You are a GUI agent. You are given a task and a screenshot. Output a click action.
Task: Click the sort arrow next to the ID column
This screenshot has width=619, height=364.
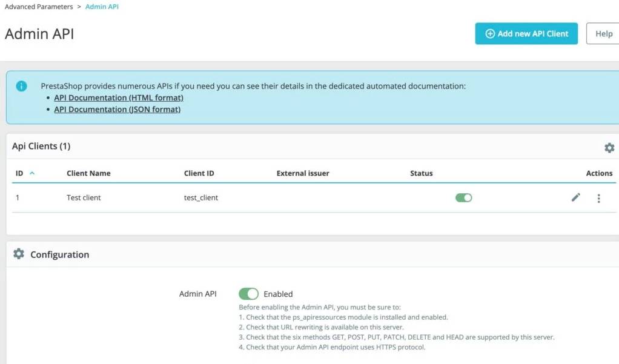(x=31, y=173)
